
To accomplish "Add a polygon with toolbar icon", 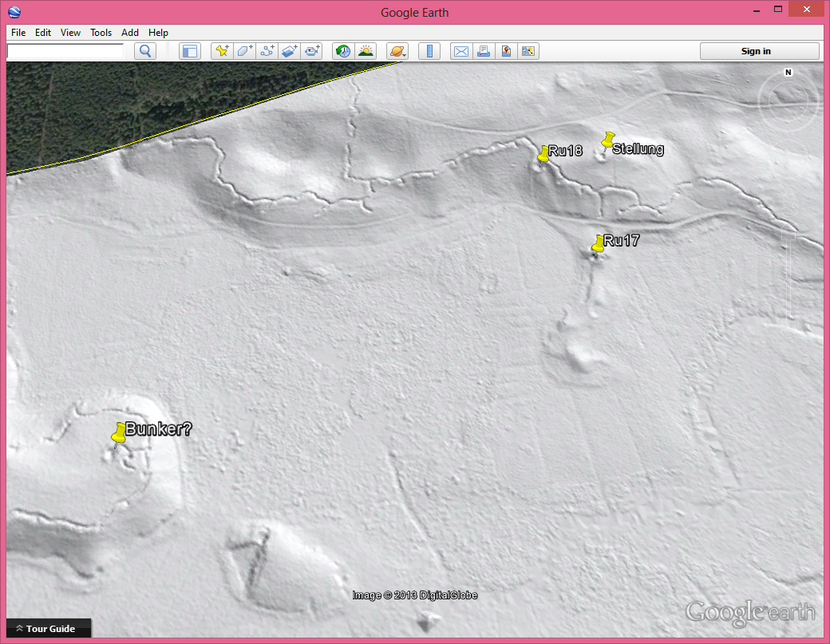I will tap(244, 51).
